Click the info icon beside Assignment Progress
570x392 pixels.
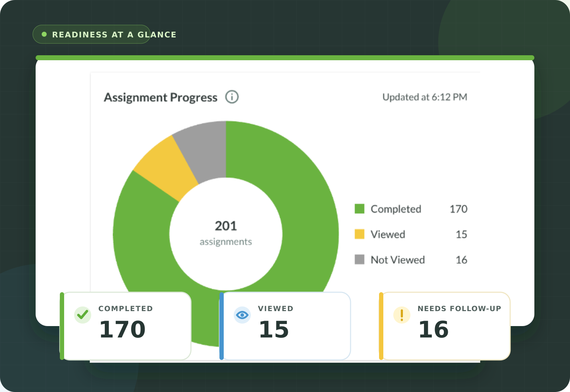click(232, 97)
